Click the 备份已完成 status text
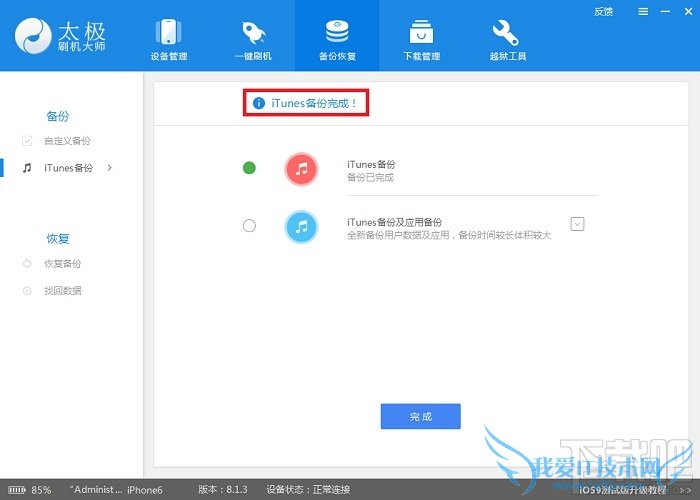Screen dimensions: 700x500 click(x=370, y=177)
